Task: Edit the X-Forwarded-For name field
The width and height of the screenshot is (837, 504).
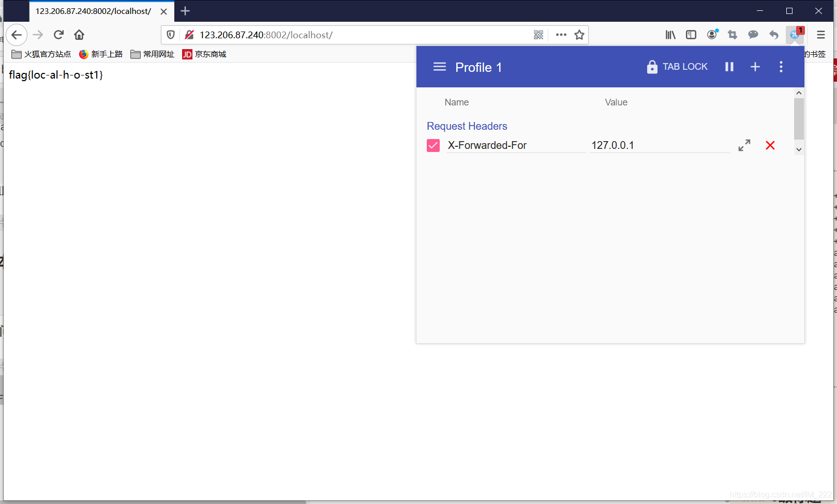Action: (x=516, y=145)
